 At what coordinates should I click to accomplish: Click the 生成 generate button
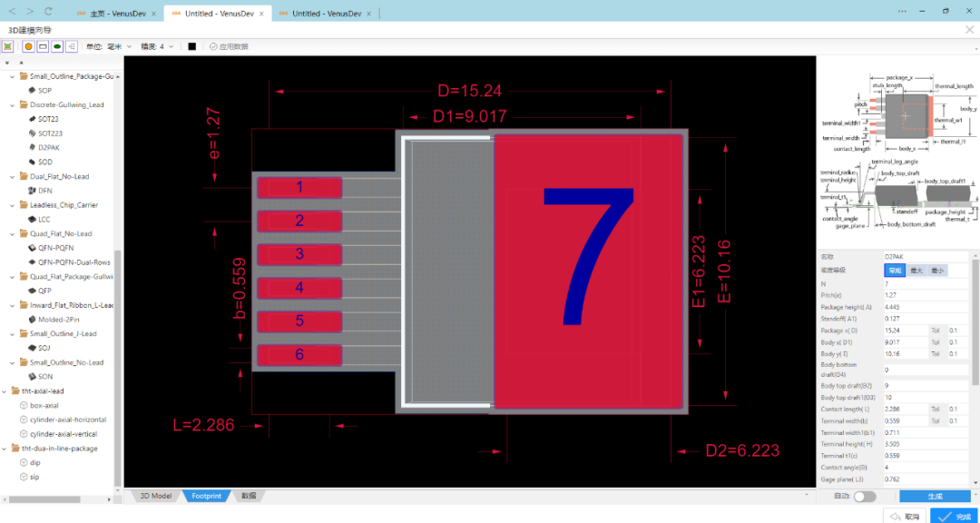click(935, 496)
